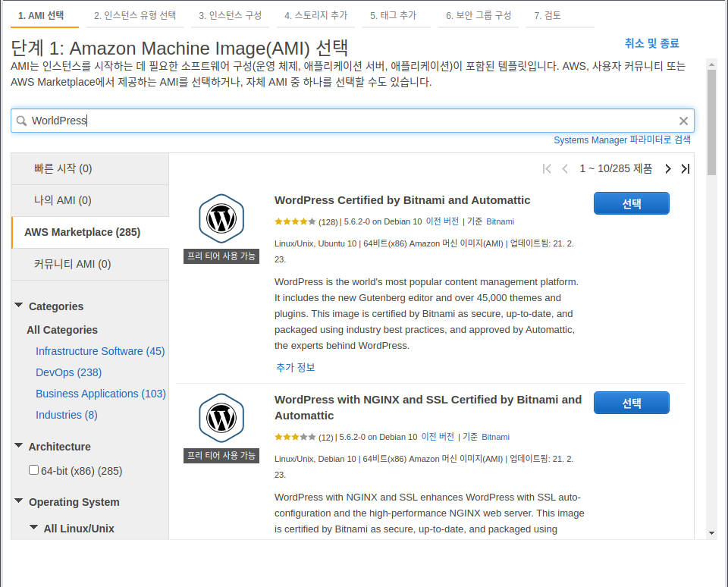Open the 1. AMI 선택 step tab
Image resolution: width=728 pixels, height=587 pixels.
pyautogui.click(x=44, y=15)
